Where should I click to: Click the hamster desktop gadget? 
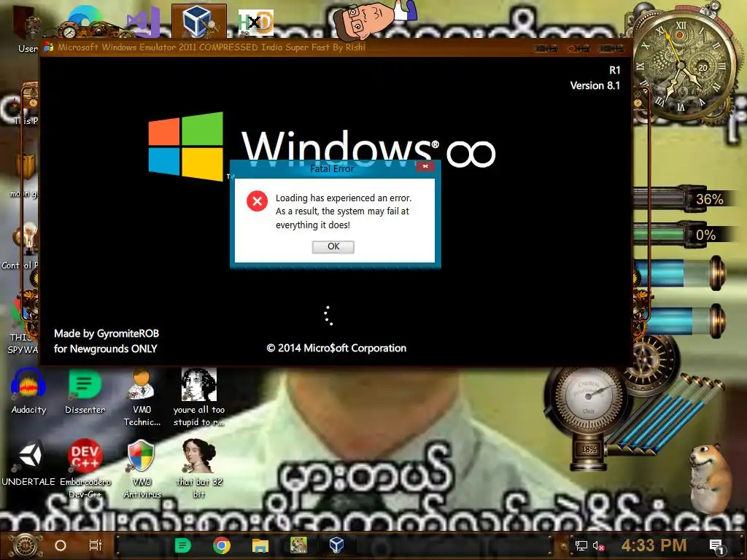click(x=711, y=478)
